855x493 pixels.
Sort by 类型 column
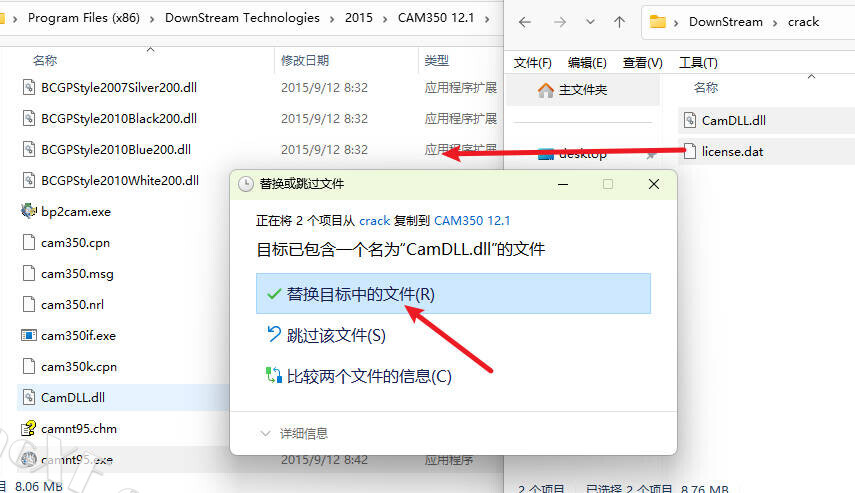point(437,61)
